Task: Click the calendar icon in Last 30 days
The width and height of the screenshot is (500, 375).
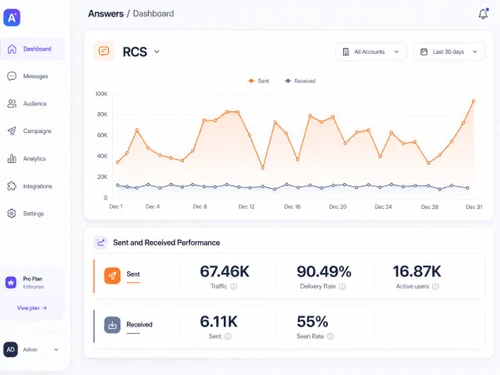Action: (x=424, y=52)
